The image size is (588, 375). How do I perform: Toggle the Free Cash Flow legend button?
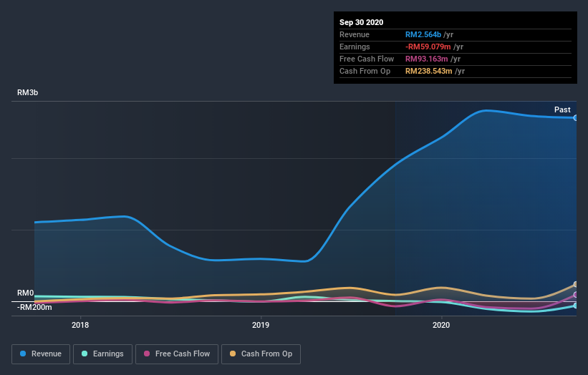(177, 354)
